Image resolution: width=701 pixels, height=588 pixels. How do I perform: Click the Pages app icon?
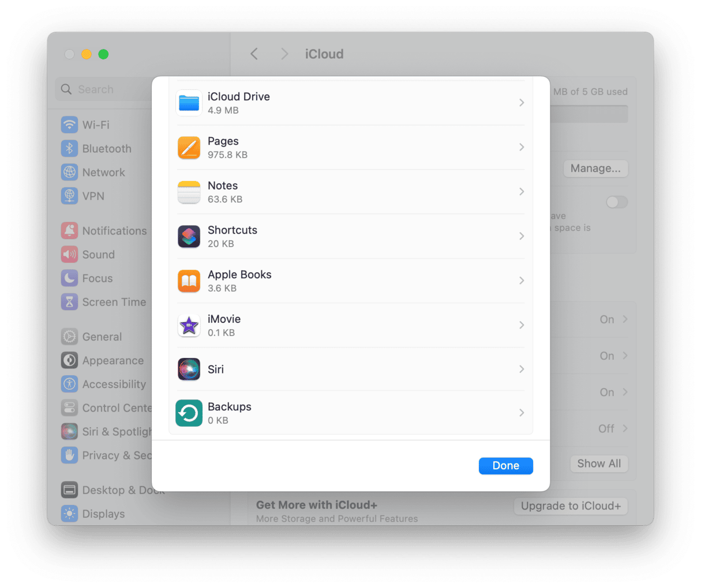click(x=189, y=148)
